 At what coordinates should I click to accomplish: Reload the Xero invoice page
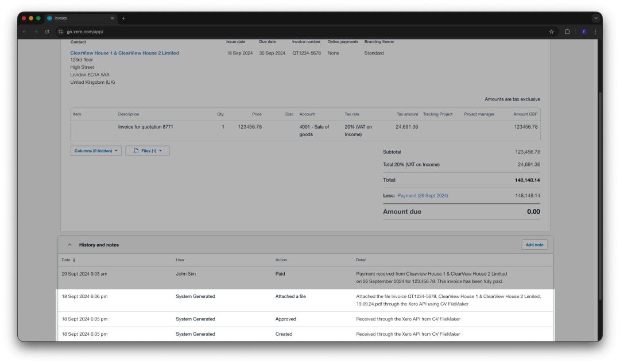click(47, 32)
